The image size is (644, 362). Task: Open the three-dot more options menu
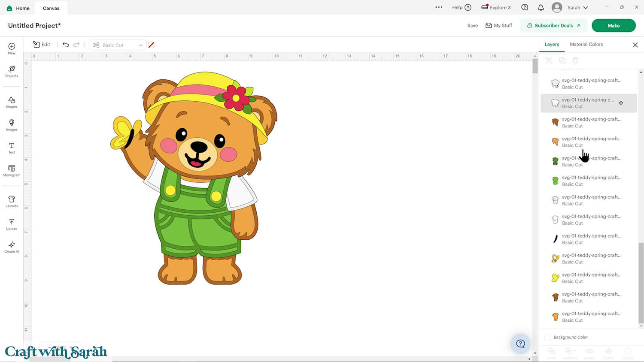pyautogui.click(x=438, y=7)
